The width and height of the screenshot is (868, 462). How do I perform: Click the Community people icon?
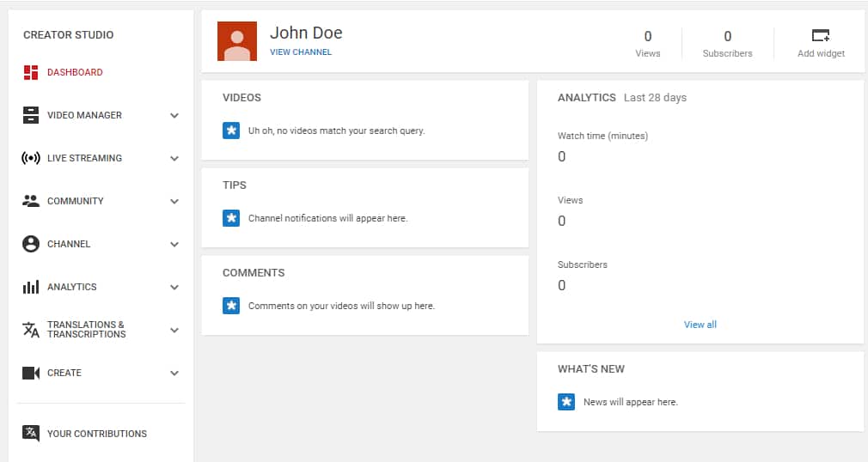(30, 201)
